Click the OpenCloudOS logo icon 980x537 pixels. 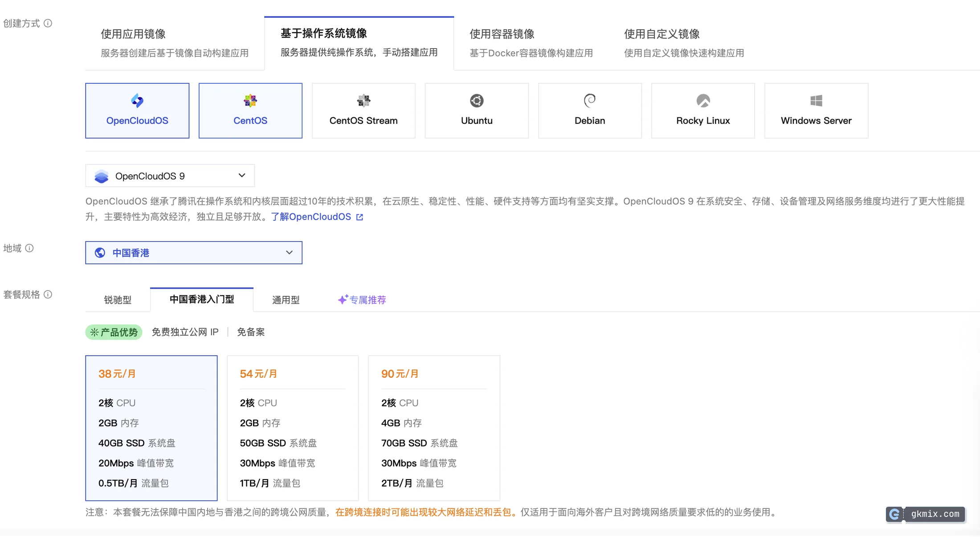tap(137, 101)
